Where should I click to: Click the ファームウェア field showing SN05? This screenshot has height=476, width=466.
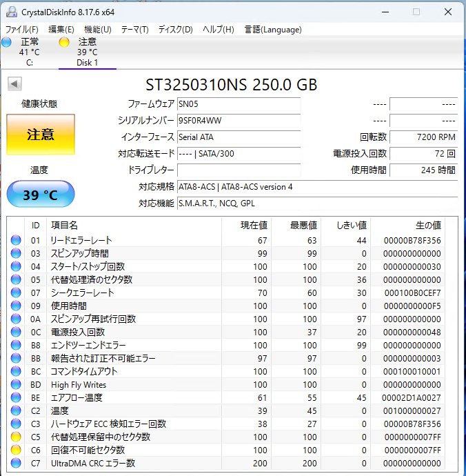(239, 104)
